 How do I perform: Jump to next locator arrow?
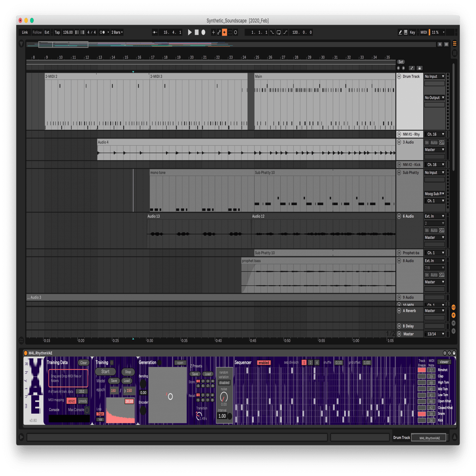coord(403,68)
